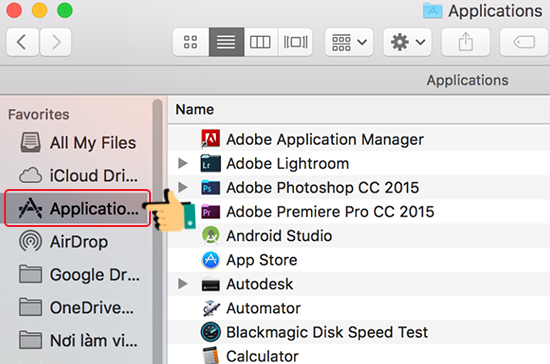Click the Photoshop Ps folder icon
The height and width of the screenshot is (364, 550).
click(210, 187)
